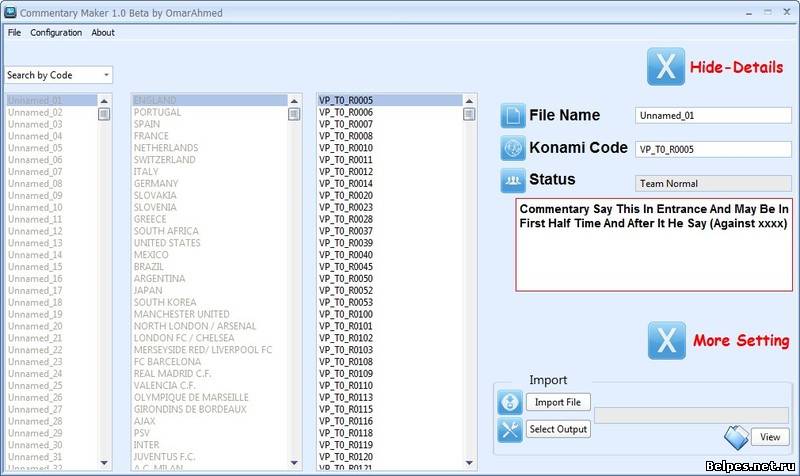Screen dimensions: 800x476
Task: Click the Import File button
Action: 558,402
